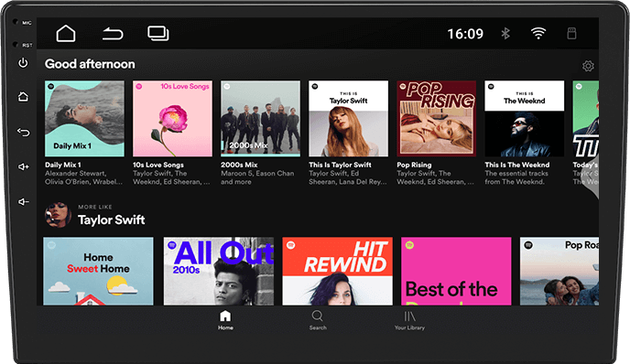630x364 pixels.
Task: Tap This Is Taylor Swift title text
Action: [340, 165]
